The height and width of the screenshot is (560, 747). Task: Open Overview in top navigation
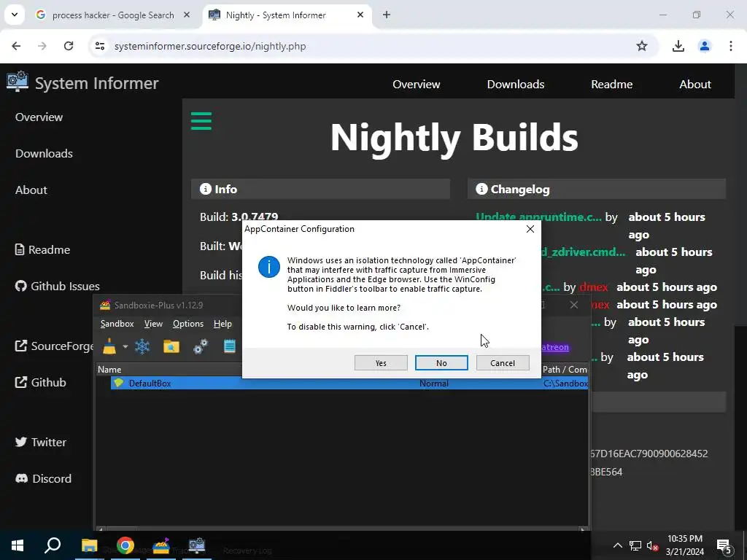pyautogui.click(x=416, y=85)
